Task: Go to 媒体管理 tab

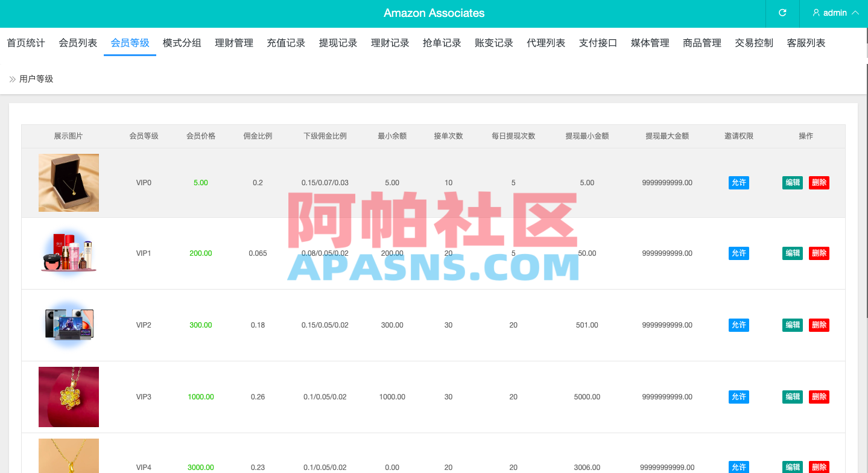Action: point(650,43)
